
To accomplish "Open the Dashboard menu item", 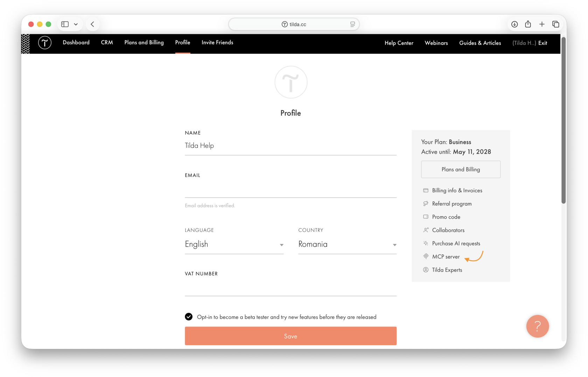I will (x=76, y=42).
